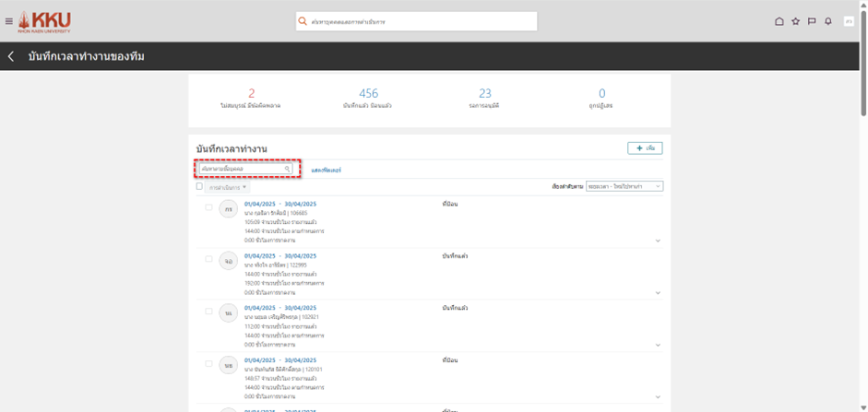Expand details chevron for employee 106685 row

658,241
